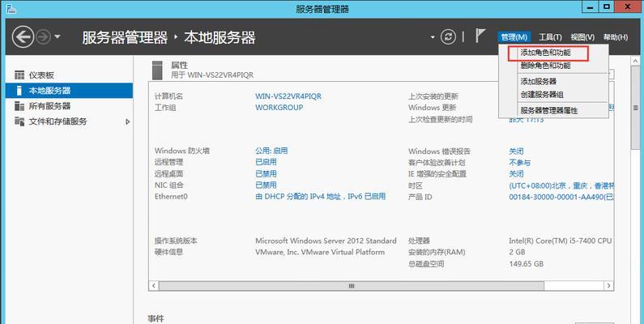Click the product ID 00184-30000 link
The width and height of the screenshot is (644, 324).
[x=561, y=197]
